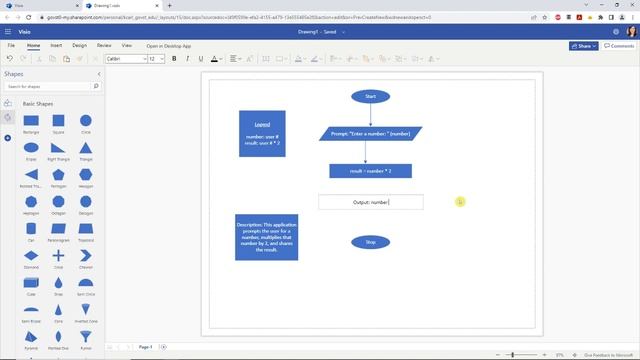
Task: Open the font color dropdown arrow
Action: click(221, 59)
